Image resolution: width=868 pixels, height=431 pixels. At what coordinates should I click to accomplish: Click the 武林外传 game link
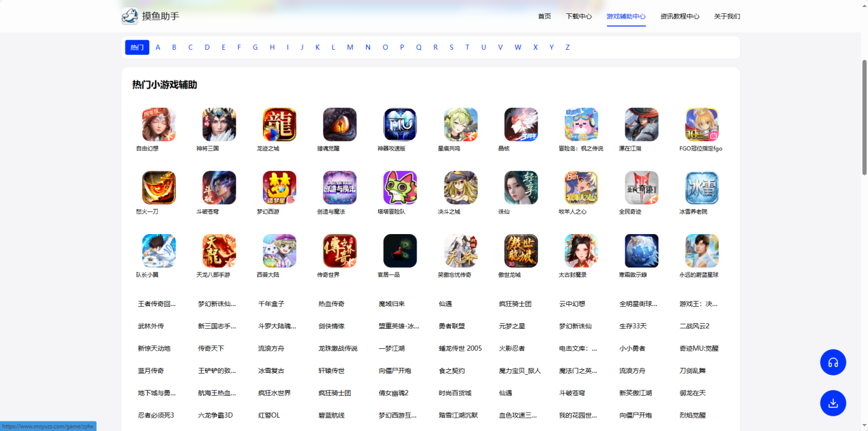151,326
